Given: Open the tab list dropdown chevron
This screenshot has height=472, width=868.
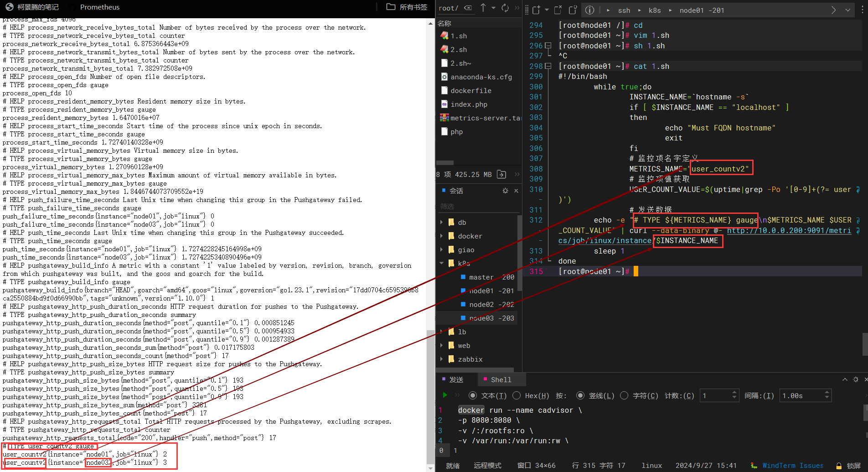Looking at the screenshot, I should [x=848, y=10].
